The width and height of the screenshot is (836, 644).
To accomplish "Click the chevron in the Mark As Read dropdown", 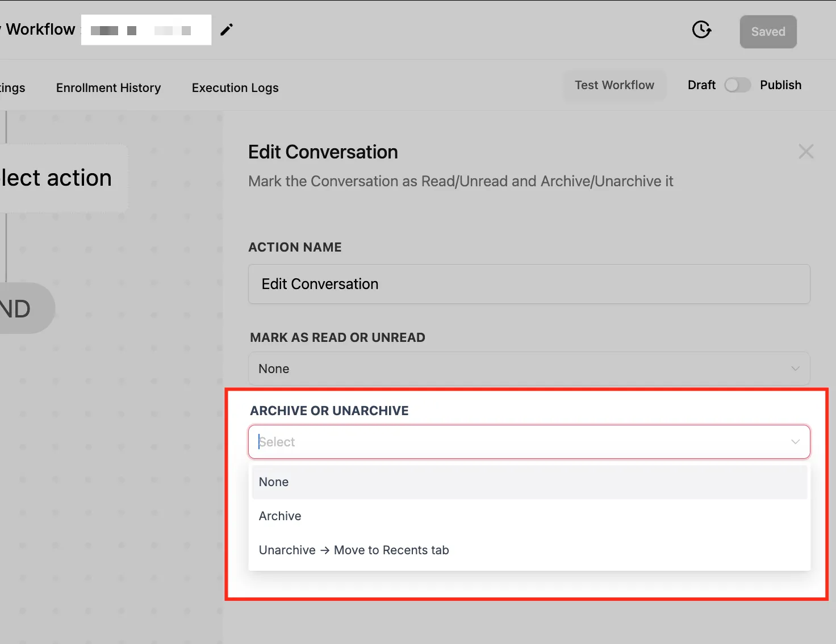I will pyautogui.click(x=795, y=369).
